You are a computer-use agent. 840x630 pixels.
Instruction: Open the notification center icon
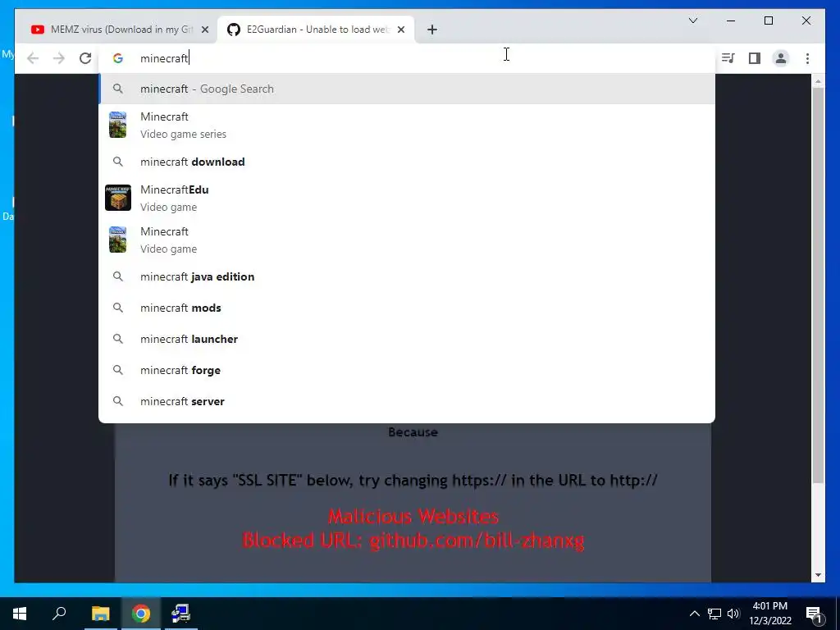tap(815, 614)
